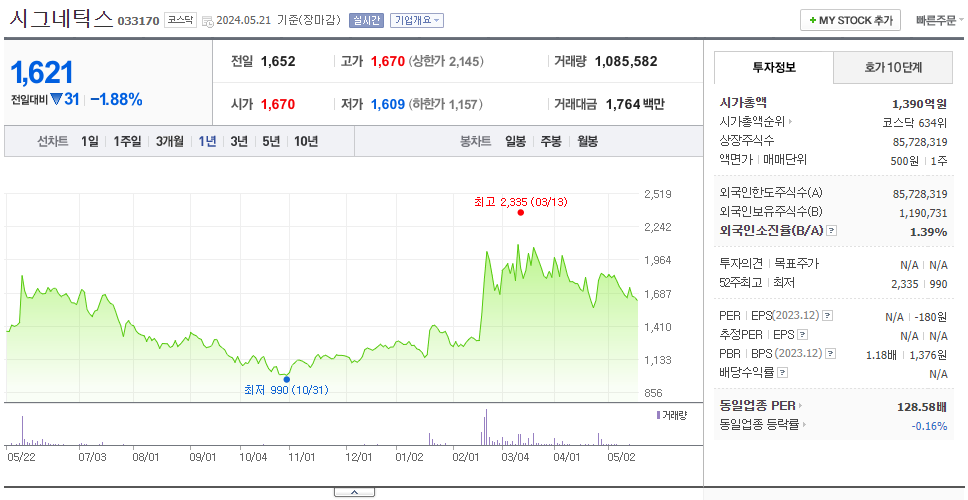Click the red 최고 2,335 marker dot
Viewport: 968px width, 500px height.
pyautogui.click(x=520, y=212)
